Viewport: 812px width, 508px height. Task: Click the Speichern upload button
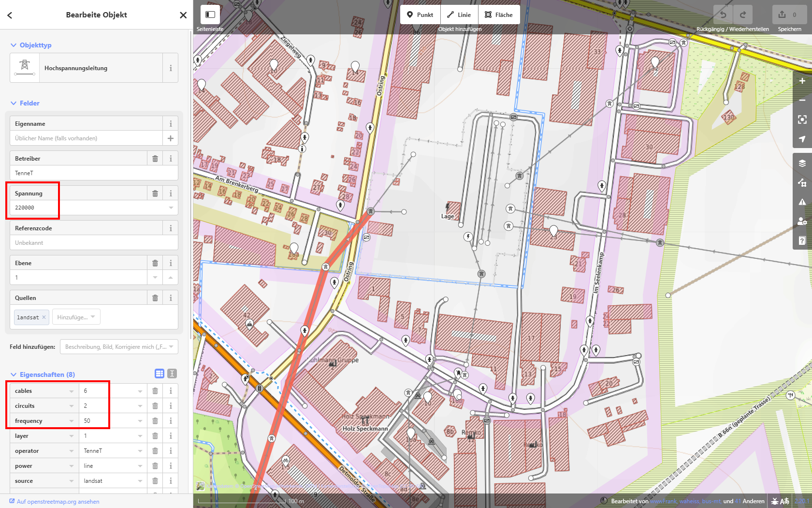(x=789, y=15)
